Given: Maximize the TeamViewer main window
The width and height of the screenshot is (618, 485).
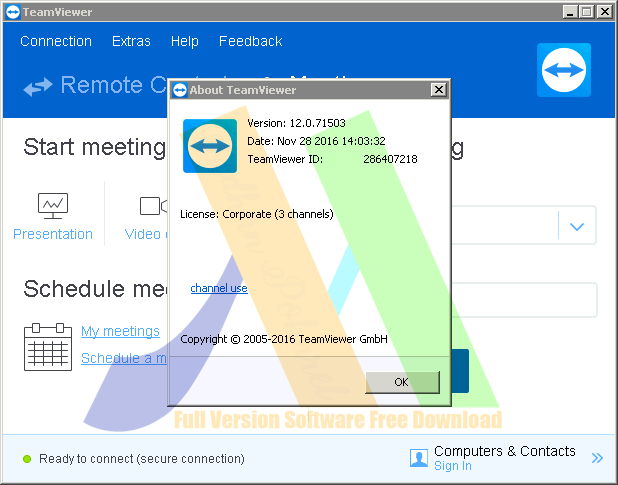Looking at the screenshot, I should pyautogui.click(x=586, y=12).
